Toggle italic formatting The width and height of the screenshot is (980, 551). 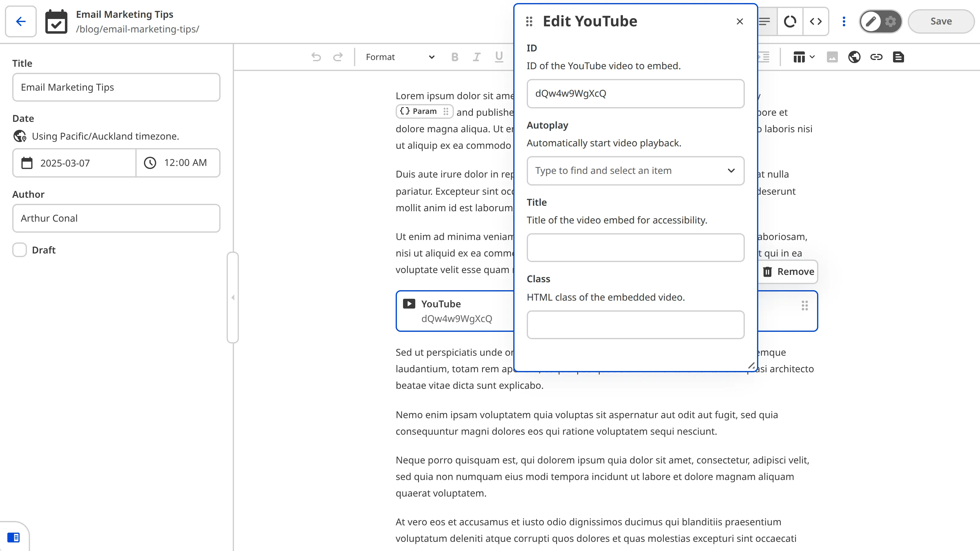477,57
